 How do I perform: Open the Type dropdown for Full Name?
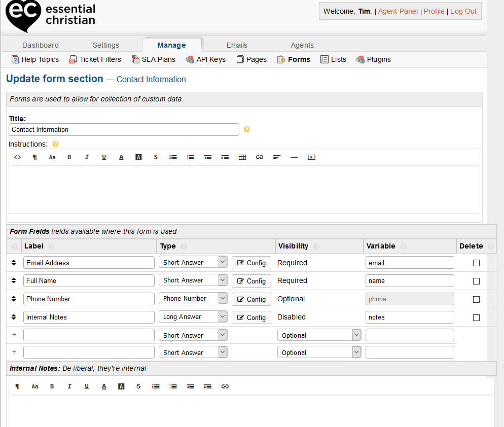193,280
